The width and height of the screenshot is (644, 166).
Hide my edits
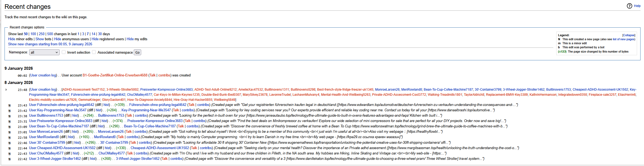pos(130,39)
